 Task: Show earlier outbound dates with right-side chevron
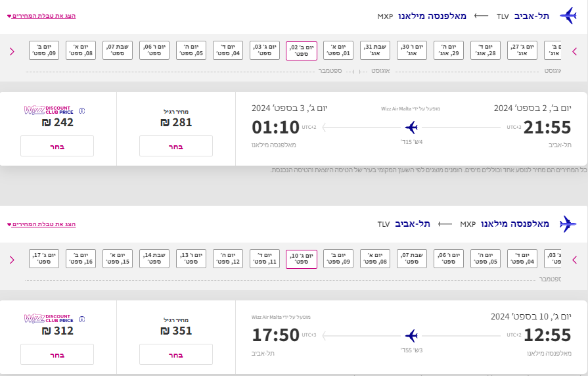[574, 51]
